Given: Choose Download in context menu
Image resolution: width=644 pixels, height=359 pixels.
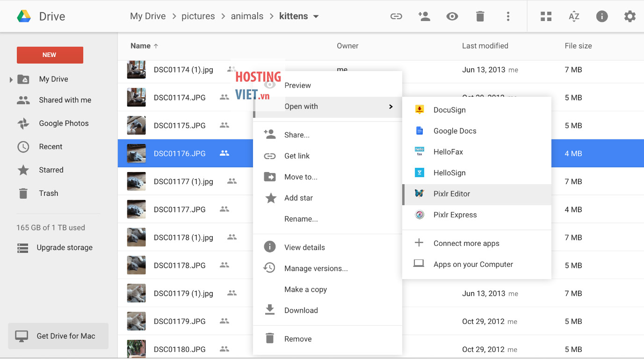Looking at the screenshot, I should (x=327, y=310).
